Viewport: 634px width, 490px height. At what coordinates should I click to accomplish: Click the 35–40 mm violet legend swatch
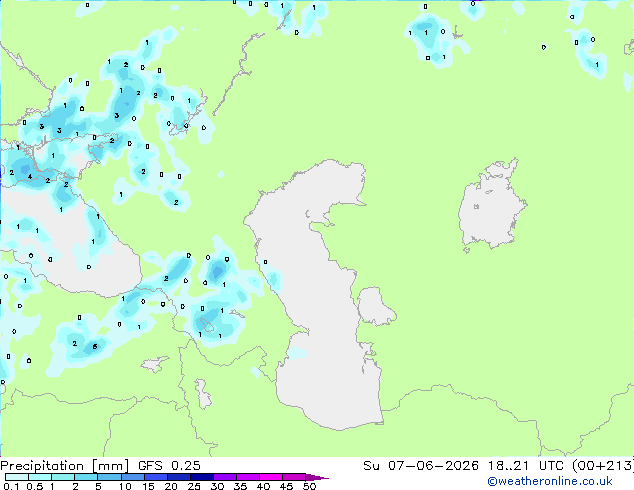(x=248, y=477)
